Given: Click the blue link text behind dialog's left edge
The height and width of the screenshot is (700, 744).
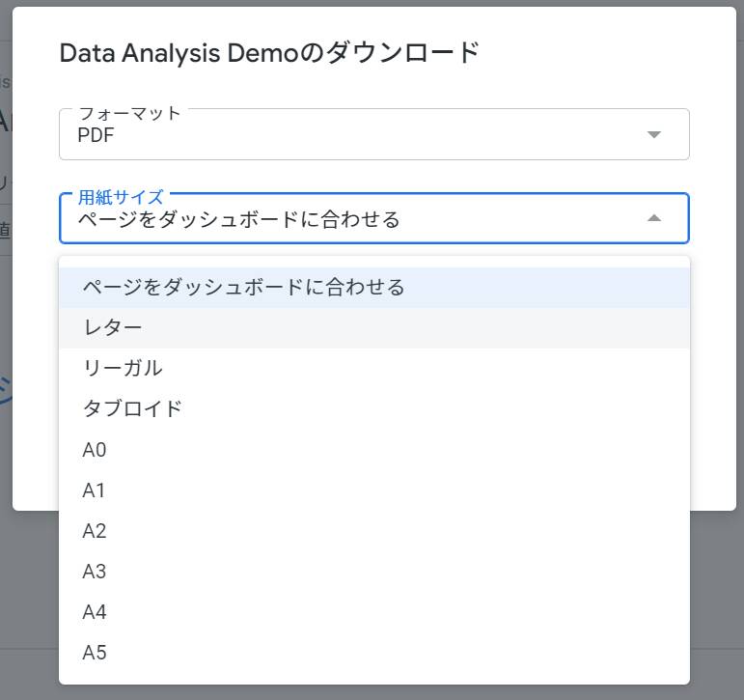Looking at the screenshot, I should point(6,388).
